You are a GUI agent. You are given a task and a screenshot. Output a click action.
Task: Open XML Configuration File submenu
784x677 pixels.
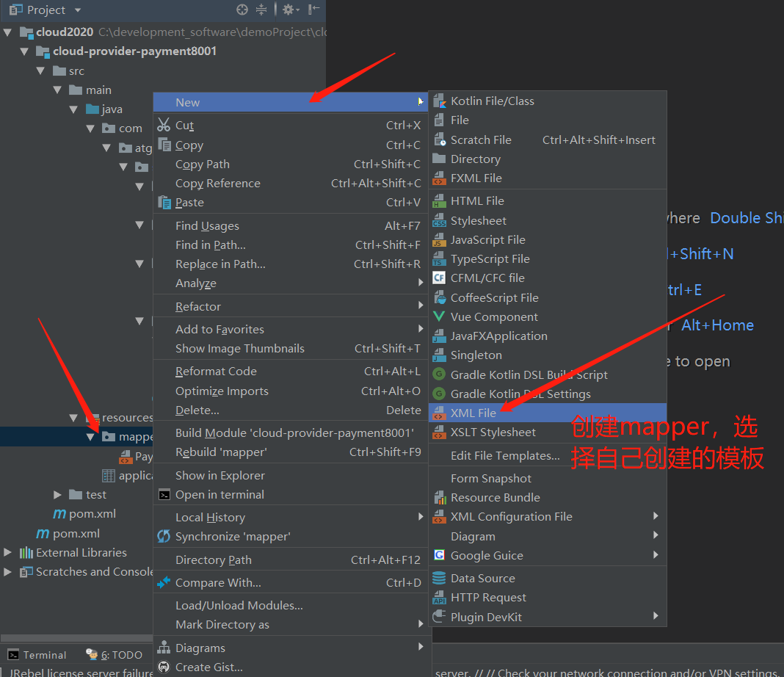tap(548, 516)
